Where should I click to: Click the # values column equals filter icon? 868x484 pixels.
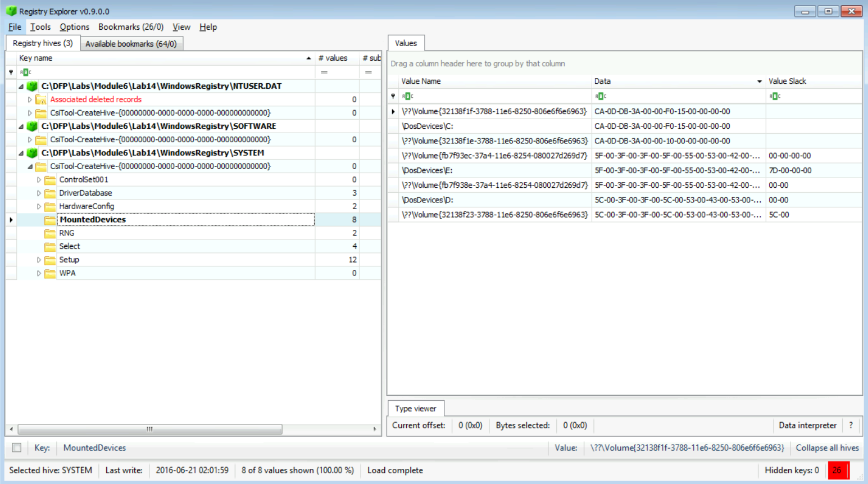pos(324,72)
